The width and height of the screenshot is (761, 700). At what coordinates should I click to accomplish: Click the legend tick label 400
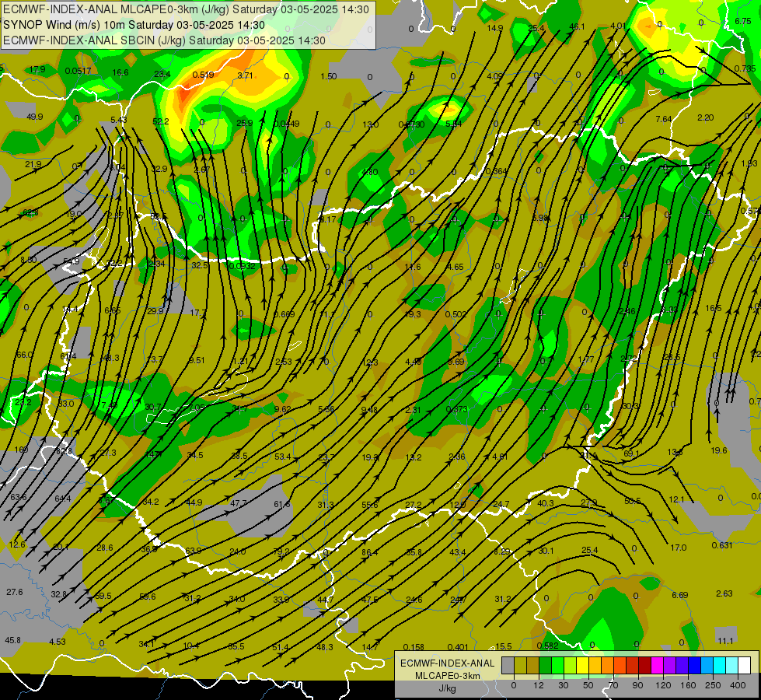[x=738, y=685]
